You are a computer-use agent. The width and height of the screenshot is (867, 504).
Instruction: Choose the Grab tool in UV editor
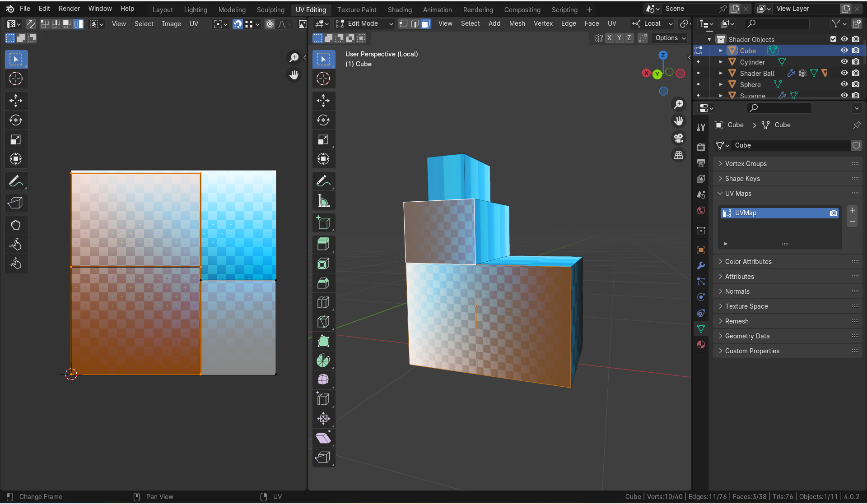point(16,225)
